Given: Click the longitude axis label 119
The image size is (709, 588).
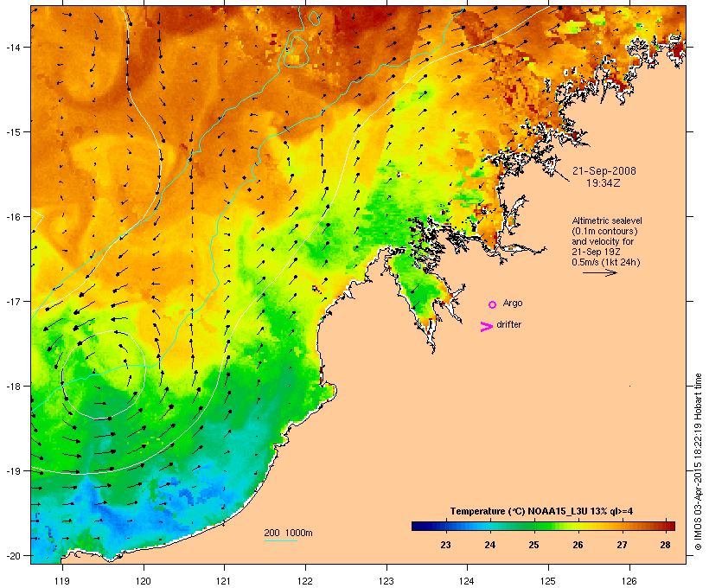Looking at the screenshot, I should [x=62, y=581].
